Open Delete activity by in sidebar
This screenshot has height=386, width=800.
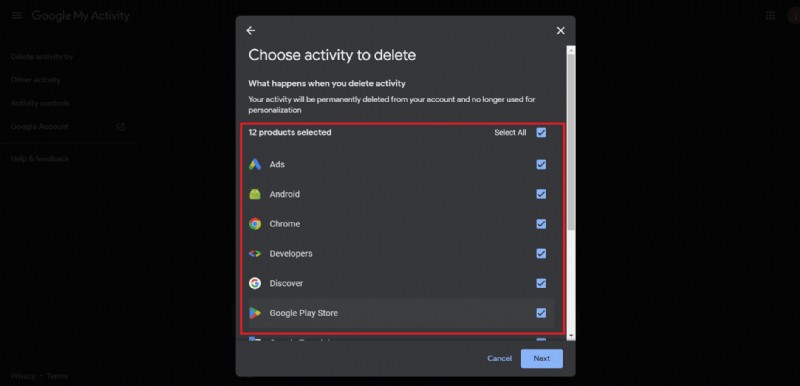[42, 57]
